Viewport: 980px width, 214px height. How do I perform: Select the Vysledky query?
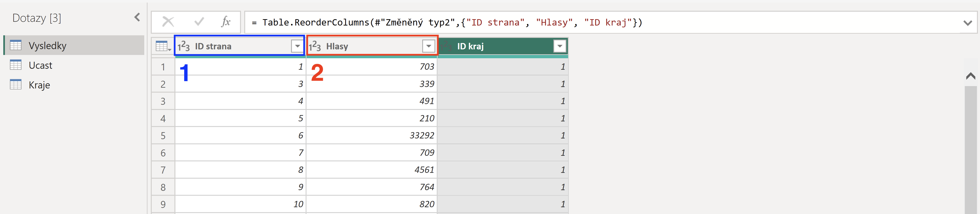[74, 45]
